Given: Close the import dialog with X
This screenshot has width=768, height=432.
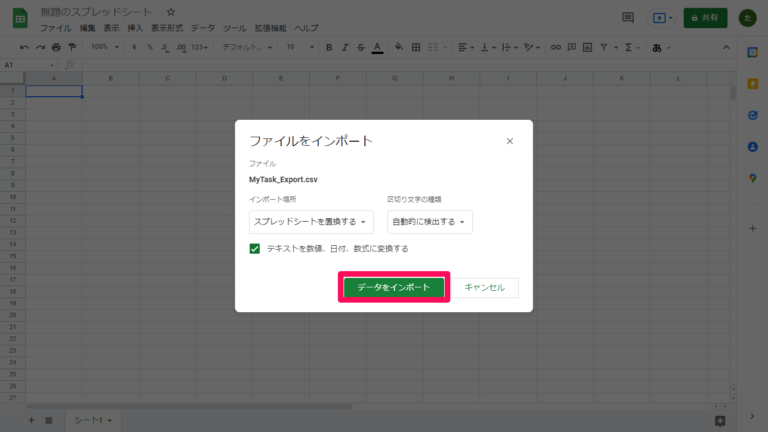Looking at the screenshot, I should pos(510,141).
